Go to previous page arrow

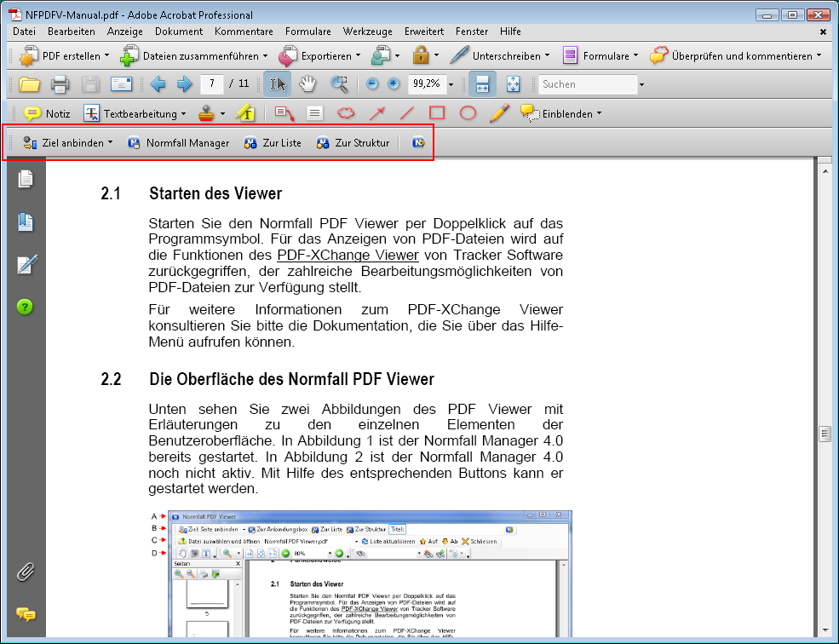coord(158,84)
